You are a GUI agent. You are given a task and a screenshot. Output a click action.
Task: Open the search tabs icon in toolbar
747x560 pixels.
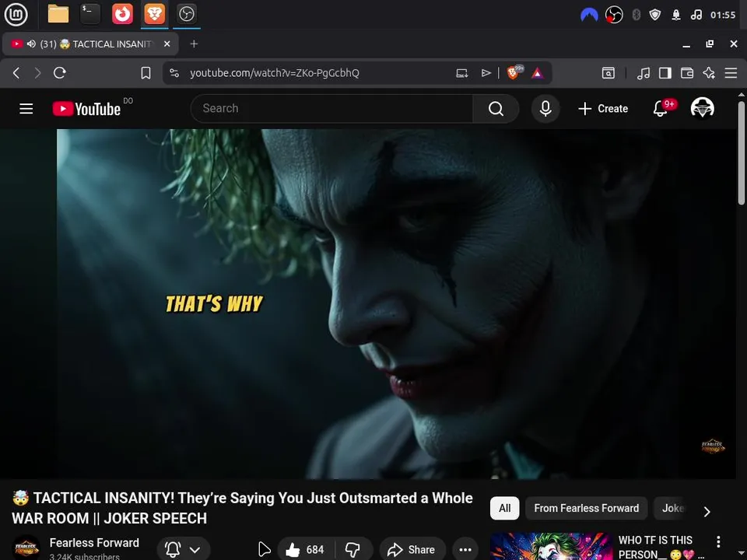coord(608,73)
